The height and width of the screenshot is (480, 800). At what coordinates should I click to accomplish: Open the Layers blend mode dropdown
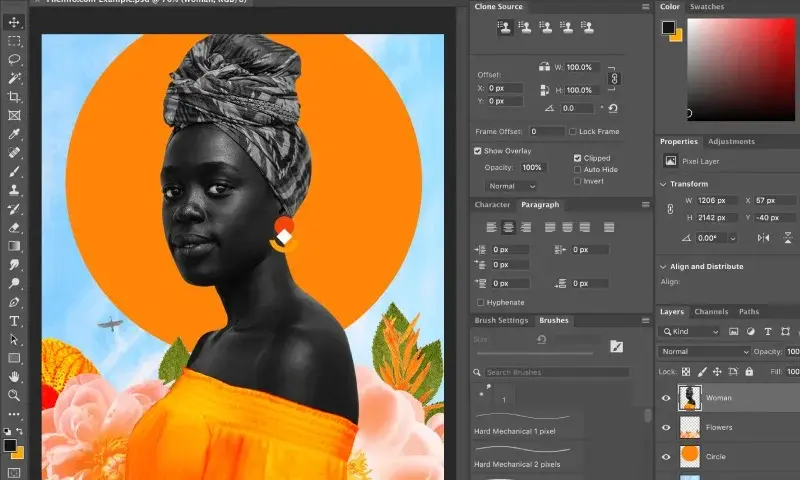(704, 351)
